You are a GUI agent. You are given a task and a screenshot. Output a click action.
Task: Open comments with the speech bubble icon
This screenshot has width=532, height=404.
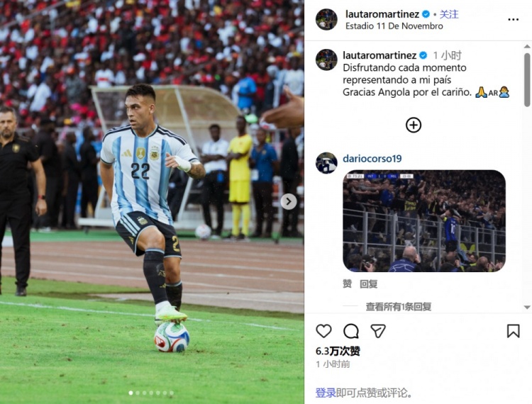(x=351, y=331)
